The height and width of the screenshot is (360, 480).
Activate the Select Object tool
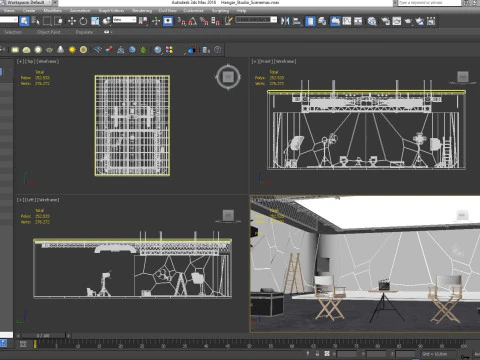[24, 21]
